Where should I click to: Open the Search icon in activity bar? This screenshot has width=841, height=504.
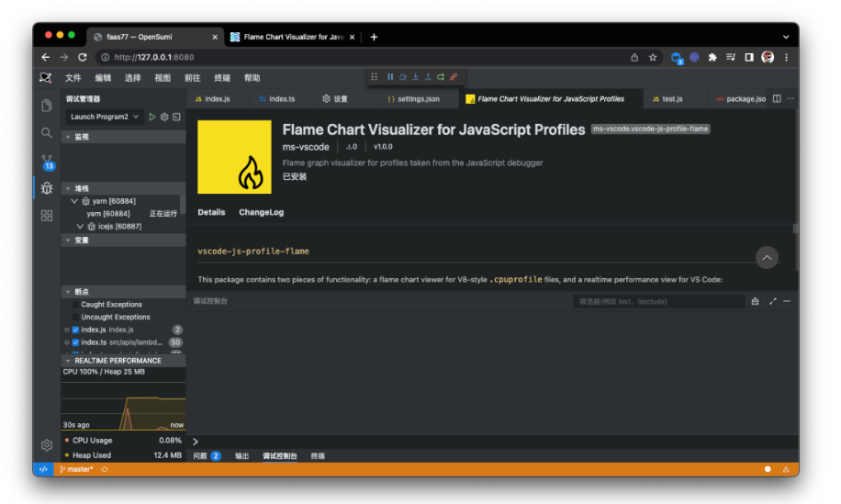[47, 133]
